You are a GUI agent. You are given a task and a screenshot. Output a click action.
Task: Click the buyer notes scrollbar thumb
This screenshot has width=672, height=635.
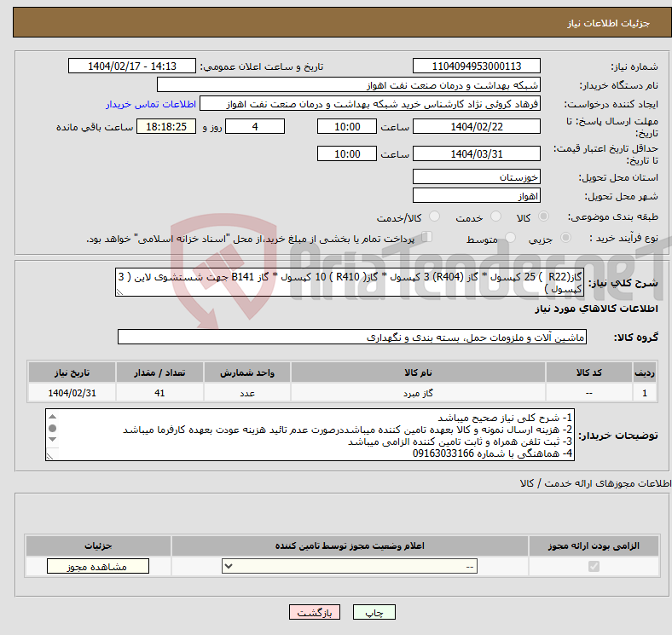point(52,428)
